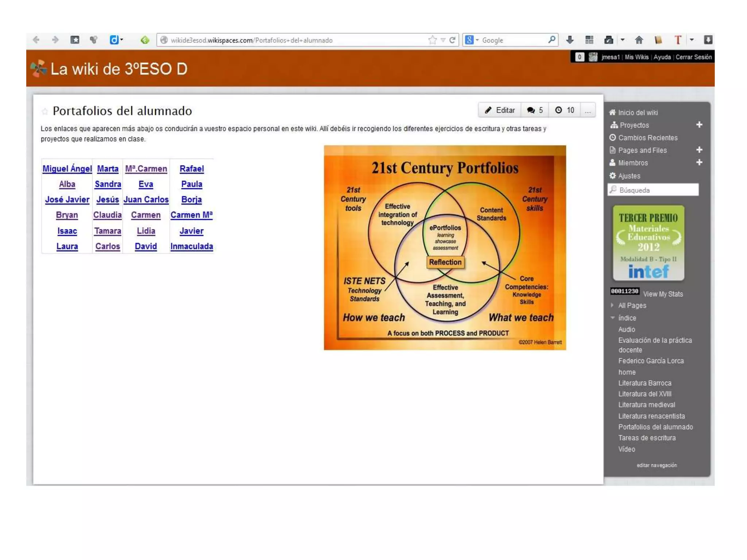Bookmark page with address bar star
The image size is (747, 560).
pos(432,40)
